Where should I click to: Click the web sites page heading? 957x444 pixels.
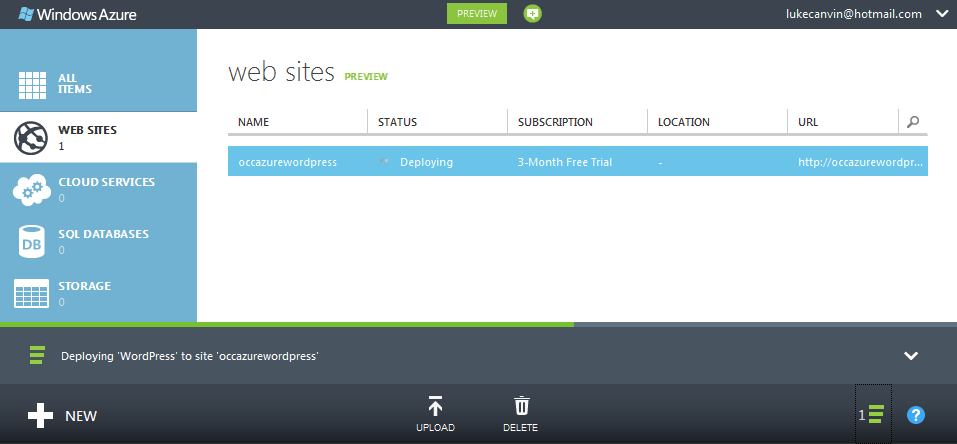(x=281, y=72)
